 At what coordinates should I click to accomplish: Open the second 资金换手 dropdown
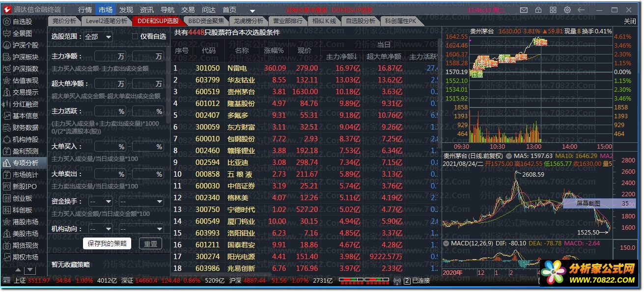(141, 202)
